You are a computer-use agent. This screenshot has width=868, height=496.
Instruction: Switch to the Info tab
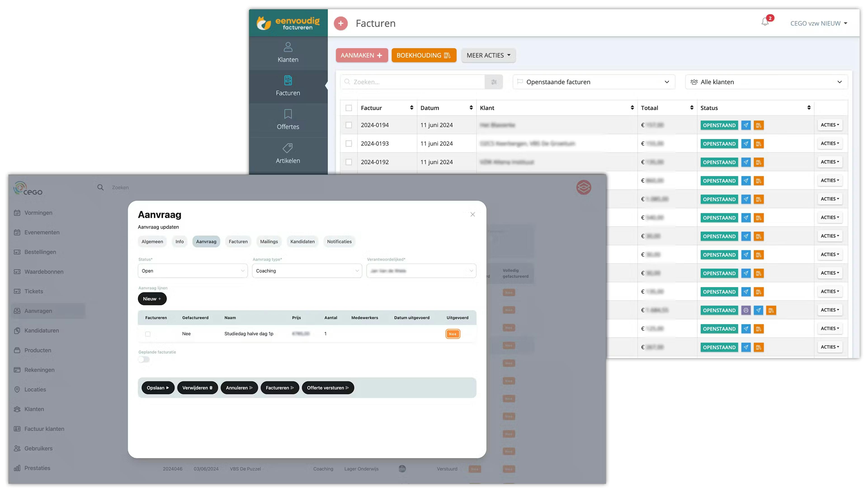[179, 242]
